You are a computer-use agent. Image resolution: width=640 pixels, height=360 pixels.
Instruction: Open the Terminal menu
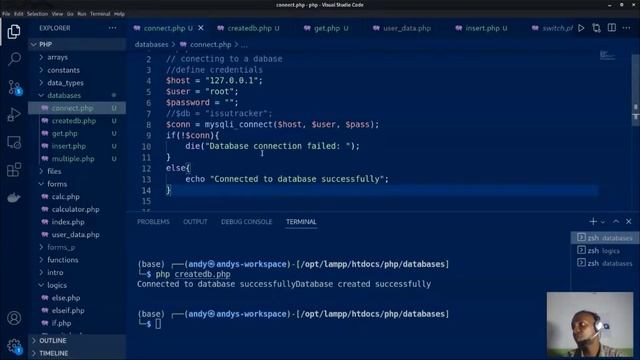[x=100, y=13]
